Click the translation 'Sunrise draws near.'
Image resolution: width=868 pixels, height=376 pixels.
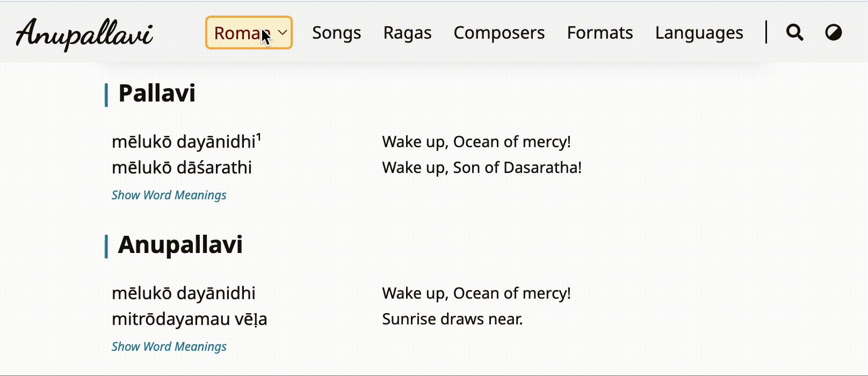click(x=452, y=319)
